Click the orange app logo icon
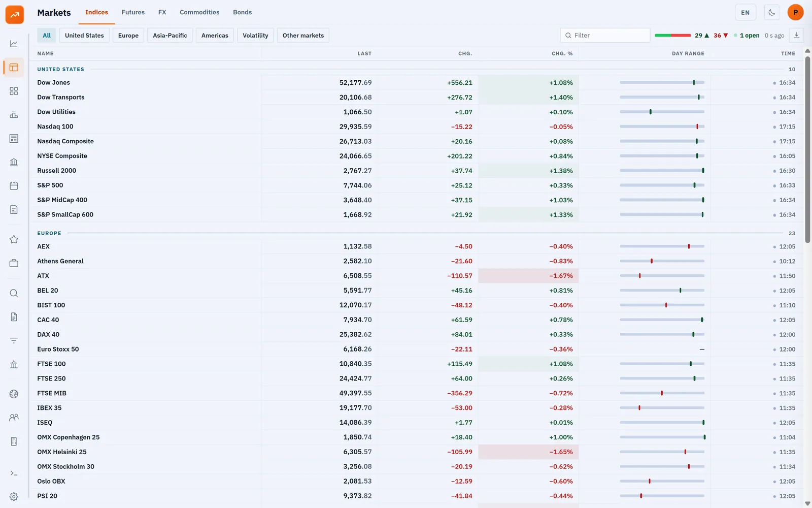This screenshot has width=812, height=508. pos(15,15)
